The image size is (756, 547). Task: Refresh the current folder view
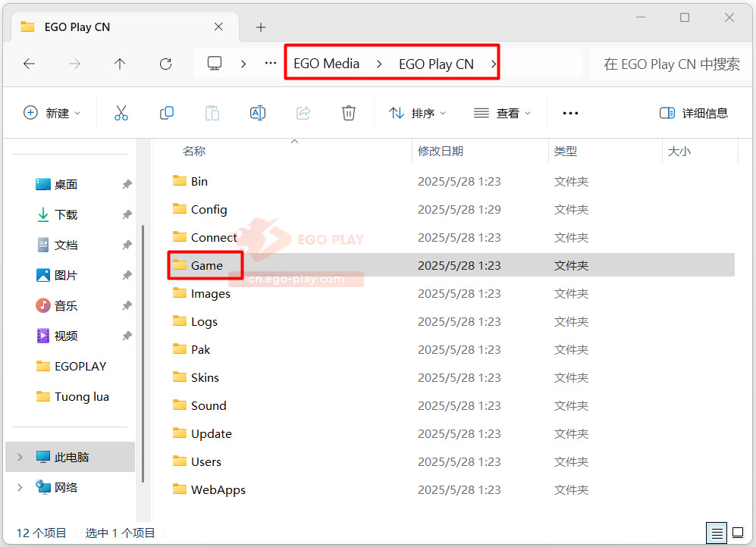coord(165,64)
